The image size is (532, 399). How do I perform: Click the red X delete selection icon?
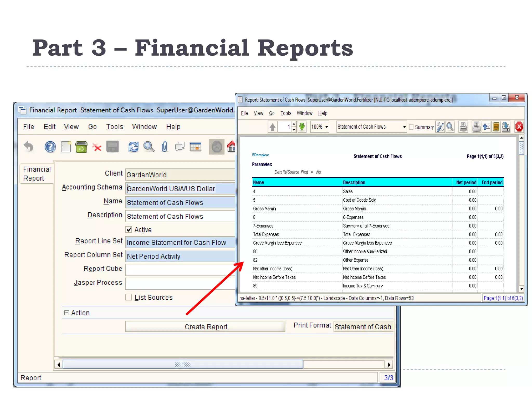97,147
